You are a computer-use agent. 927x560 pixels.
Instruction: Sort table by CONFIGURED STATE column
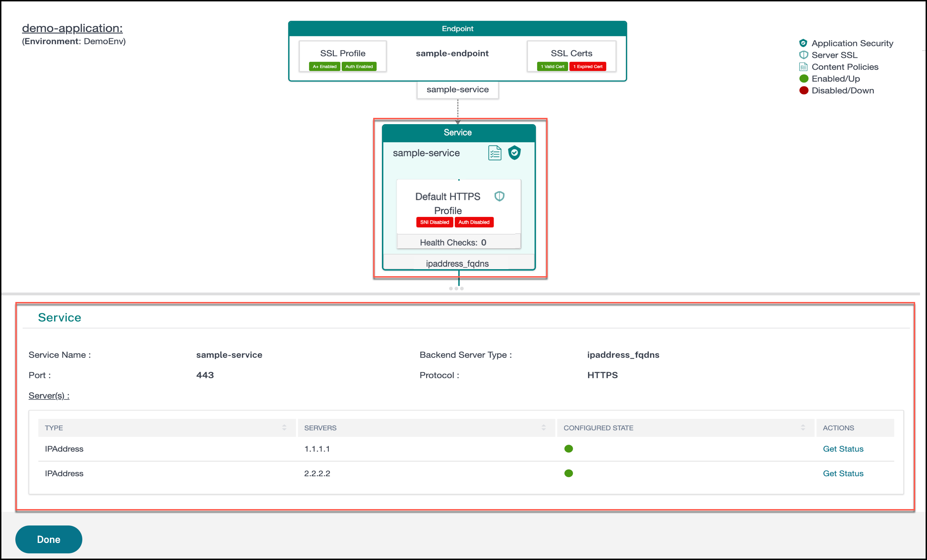coord(803,427)
